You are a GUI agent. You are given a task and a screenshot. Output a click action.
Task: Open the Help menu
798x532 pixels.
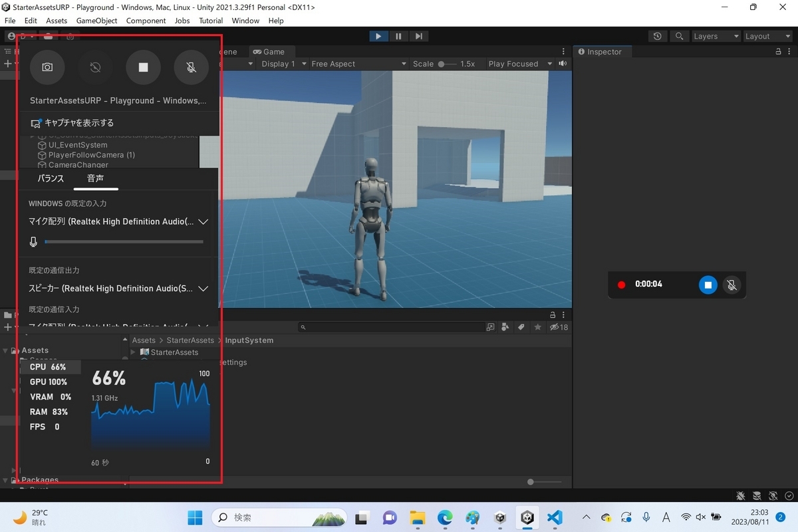pyautogui.click(x=276, y=21)
